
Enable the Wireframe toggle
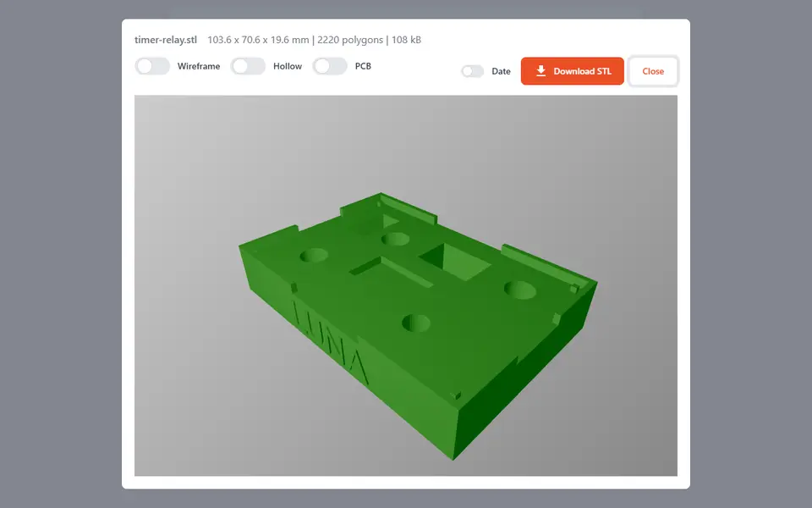(152, 66)
